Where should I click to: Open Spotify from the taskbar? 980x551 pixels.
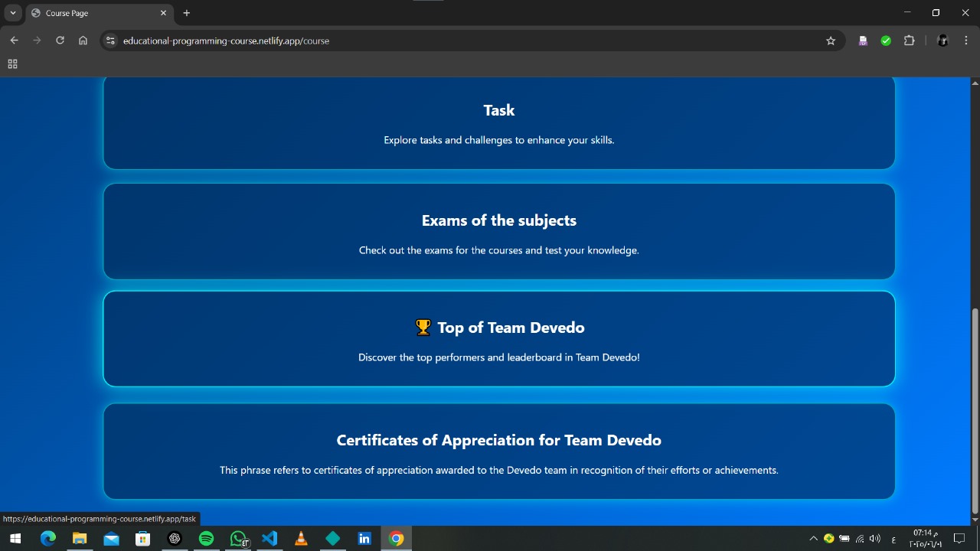click(206, 539)
